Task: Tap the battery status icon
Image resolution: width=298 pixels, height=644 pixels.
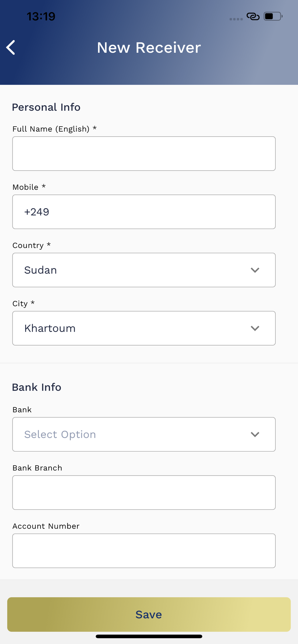Action: 273,16
